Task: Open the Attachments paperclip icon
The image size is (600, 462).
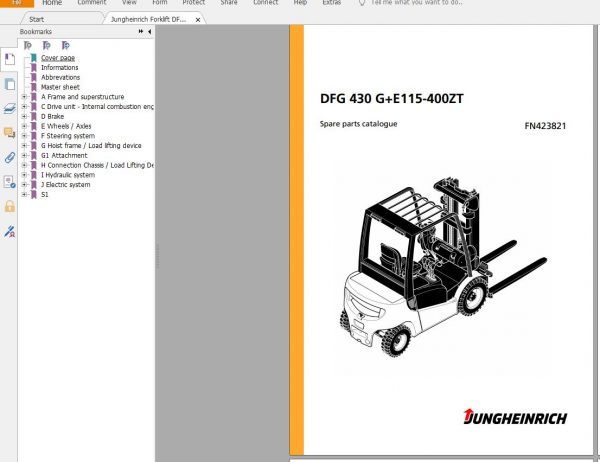Action: tap(9, 157)
